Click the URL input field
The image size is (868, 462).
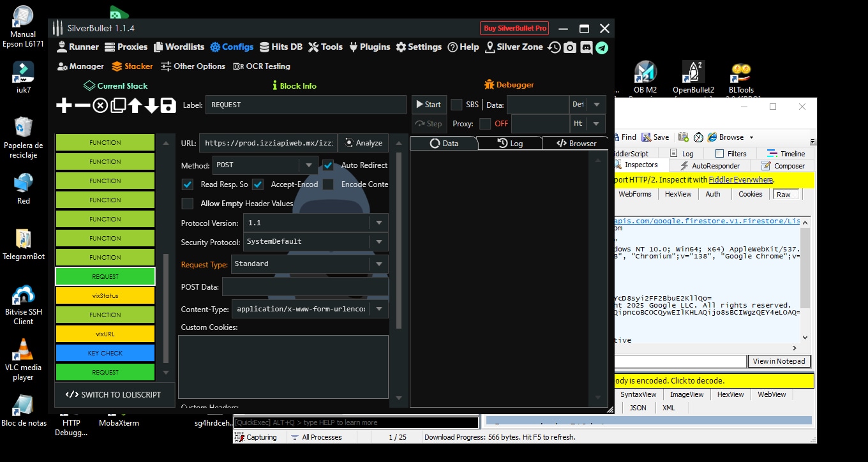(x=268, y=143)
